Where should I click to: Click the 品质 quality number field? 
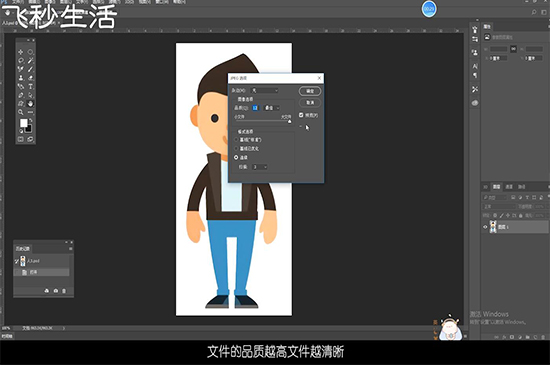pos(255,108)
